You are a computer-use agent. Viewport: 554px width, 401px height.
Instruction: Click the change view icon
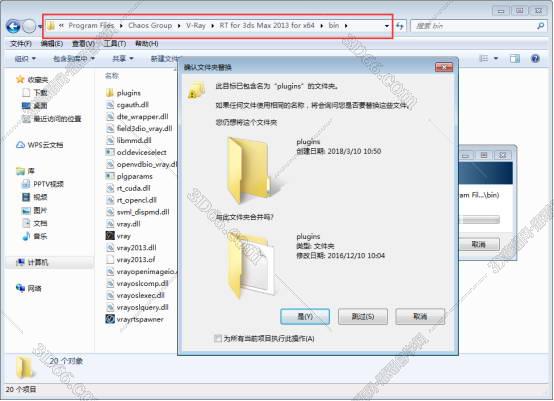pyautogui.click(x=483, y=59)
